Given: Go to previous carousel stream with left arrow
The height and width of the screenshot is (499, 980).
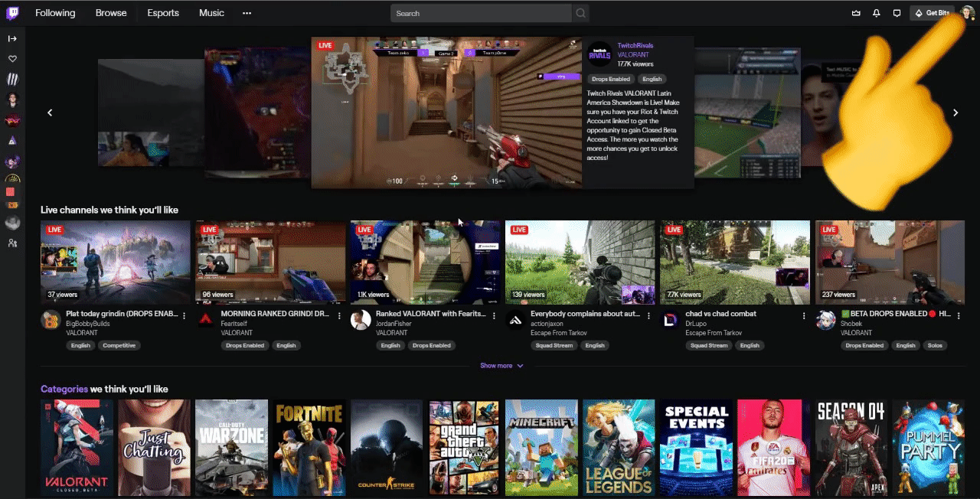Looking at the screenshot, I should [x=51, y=113].
